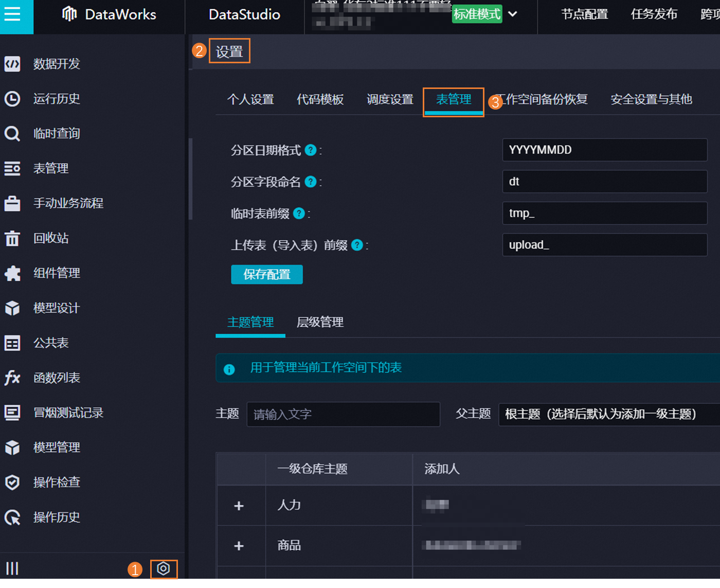Screen dimensions: 720x588
Task: Click the 标准模式 green badge
Action: tap(477, 14)
